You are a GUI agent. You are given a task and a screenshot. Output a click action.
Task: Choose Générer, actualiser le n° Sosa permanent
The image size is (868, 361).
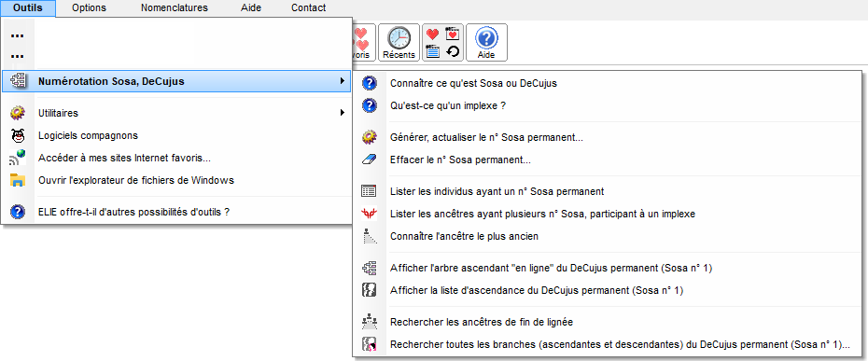click(607, 137)
